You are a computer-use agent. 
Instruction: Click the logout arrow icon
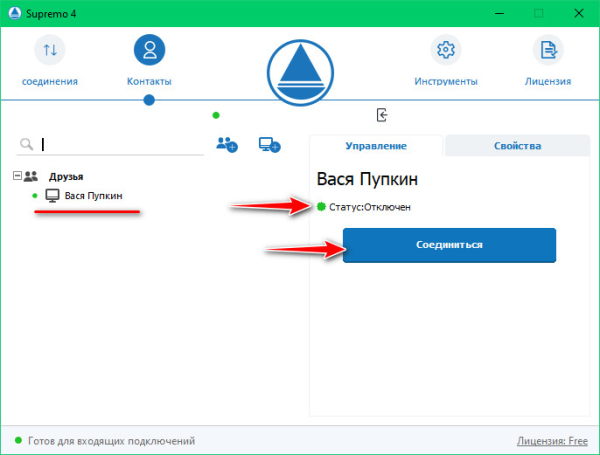click(x=381, y=115)
